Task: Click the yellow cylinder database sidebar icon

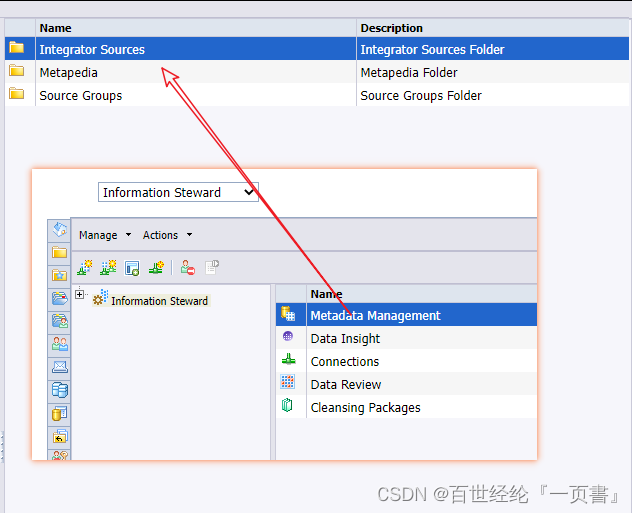Action: (x=60, y=413)
